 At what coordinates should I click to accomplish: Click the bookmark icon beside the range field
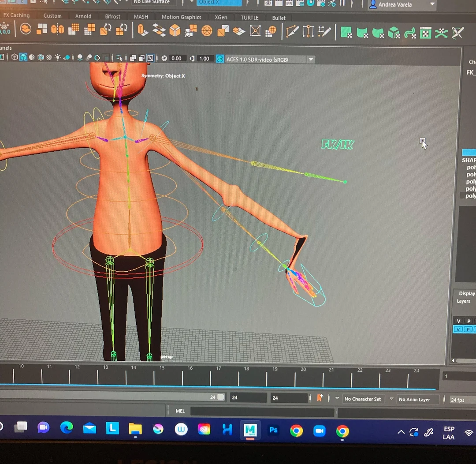pos(320,398)
